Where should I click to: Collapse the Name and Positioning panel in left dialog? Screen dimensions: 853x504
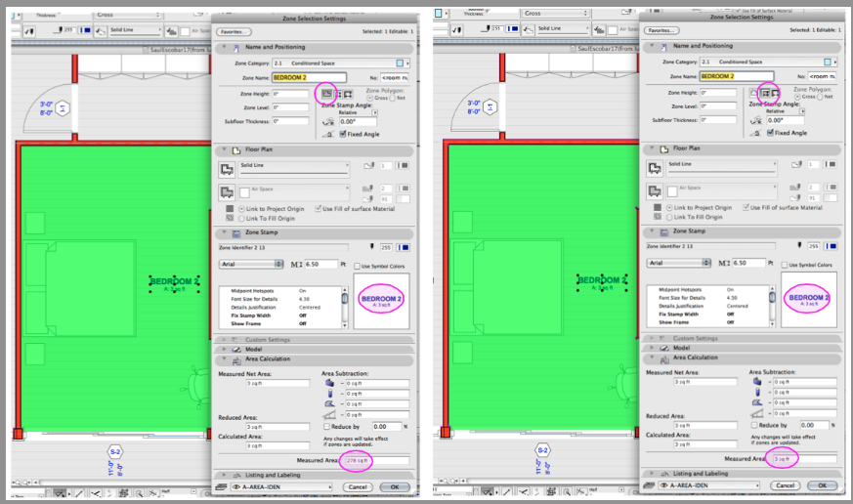224,47
